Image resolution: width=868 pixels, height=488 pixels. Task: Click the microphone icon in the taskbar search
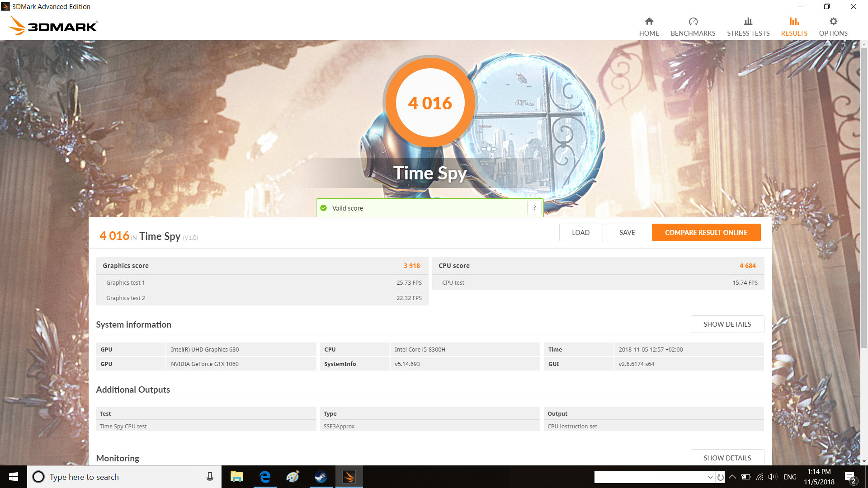pyautogui.click(x=210, y=477)
